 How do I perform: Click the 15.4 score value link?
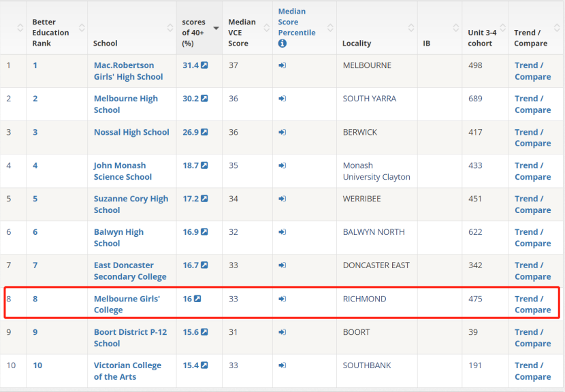(x=191, y=365)
